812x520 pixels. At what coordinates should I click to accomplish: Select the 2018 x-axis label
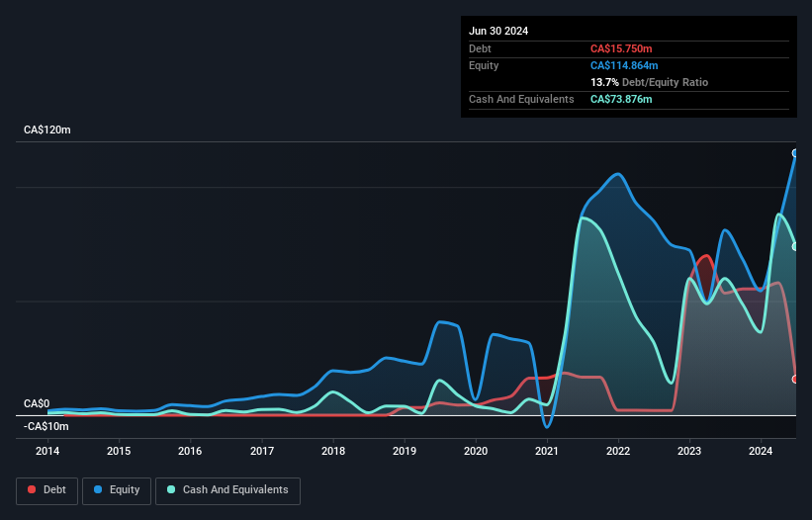tap(333, 451)
